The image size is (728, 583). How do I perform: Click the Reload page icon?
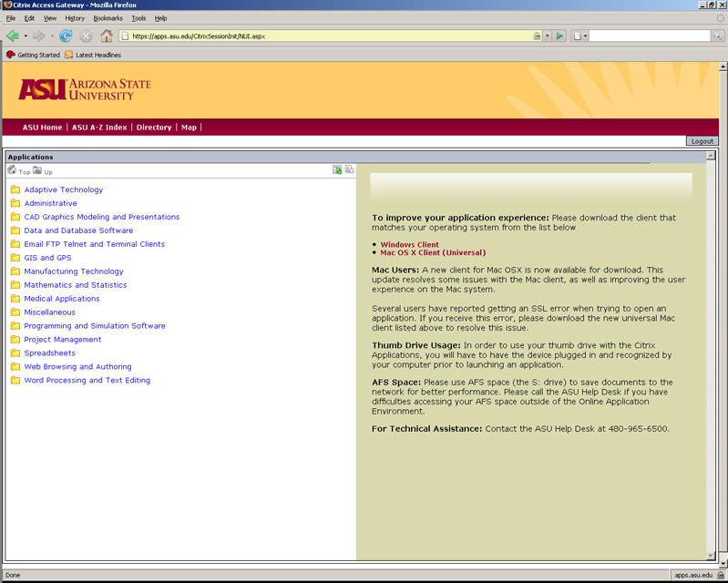(66, 36)
